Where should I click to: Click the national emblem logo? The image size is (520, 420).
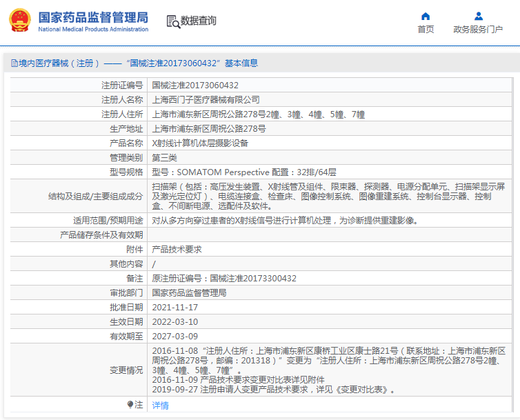click(x=20, y=21)
